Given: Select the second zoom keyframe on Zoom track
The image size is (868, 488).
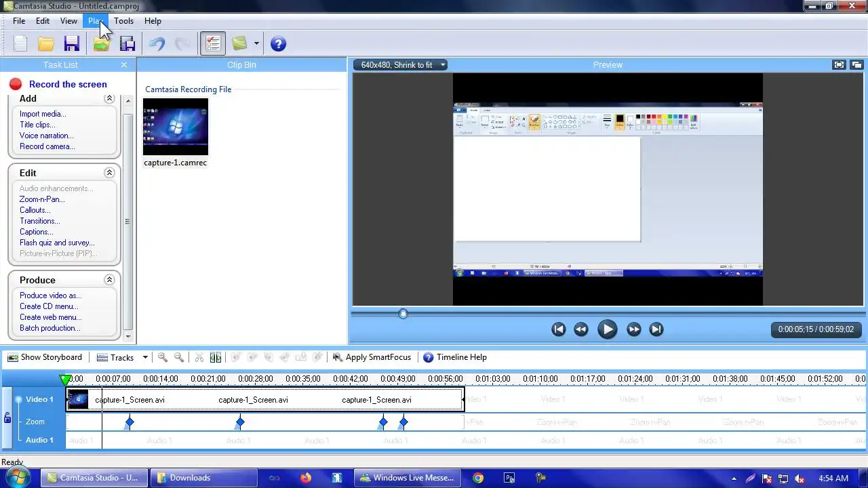Looking at the screenshot, I should pyautogui.click(x=239, y=423).
